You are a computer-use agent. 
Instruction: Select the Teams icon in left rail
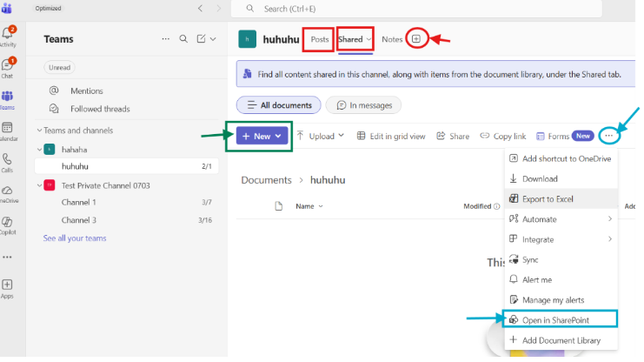click(x=7, y=97)
